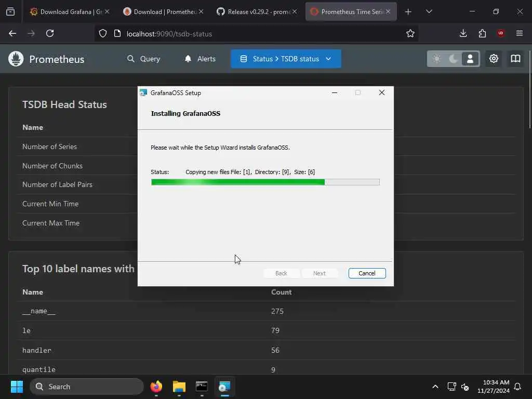The image size is (532, 399).
Task: Click the muted volume tray icon
Action: (x=465, y=387)
